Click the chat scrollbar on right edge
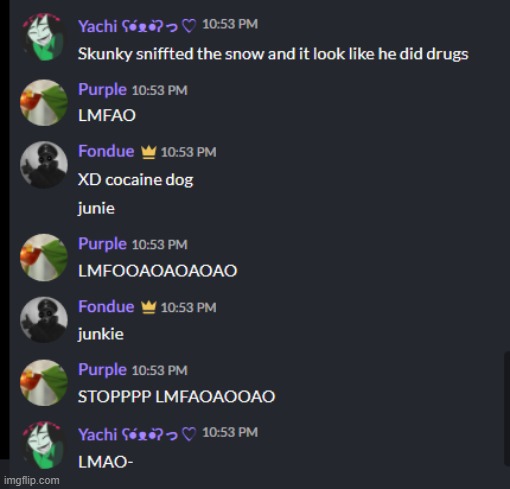The height and width of the screenshot is (489, 510). click(x=507, y=408)
